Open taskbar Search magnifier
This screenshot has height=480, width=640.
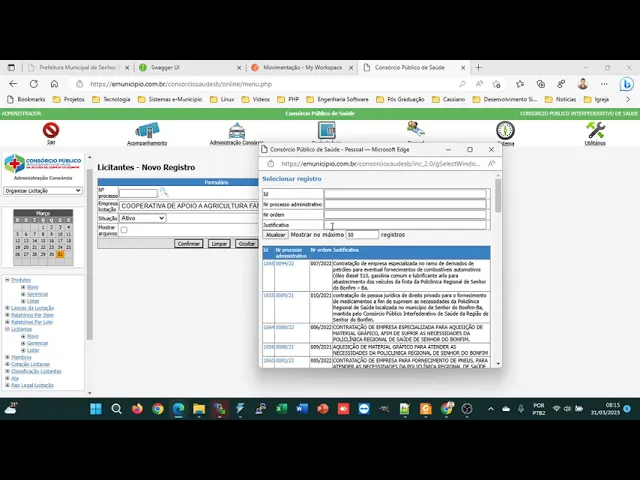[116, 409]
